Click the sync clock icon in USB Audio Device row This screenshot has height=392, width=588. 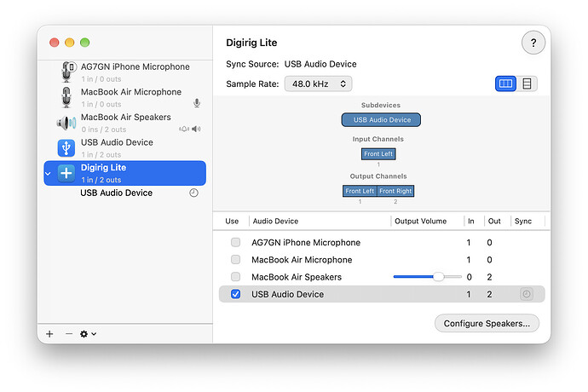(x=527, y=294)
